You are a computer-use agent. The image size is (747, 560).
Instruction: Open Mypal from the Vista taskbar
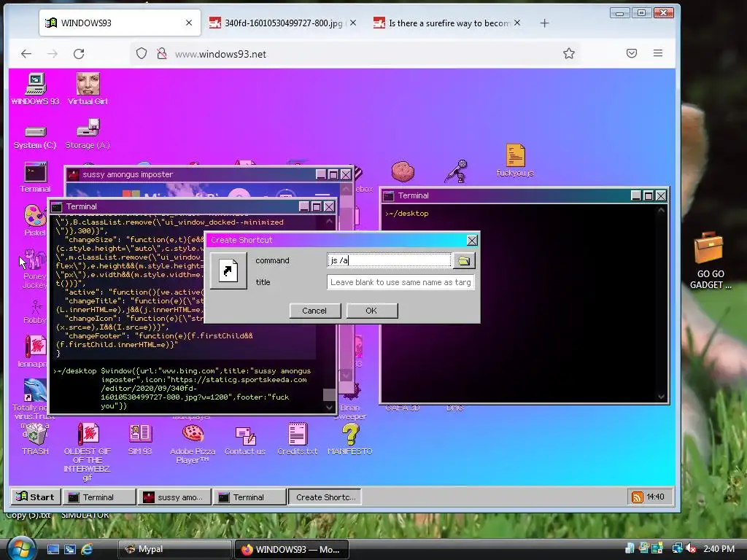click(x=174, y=549)
